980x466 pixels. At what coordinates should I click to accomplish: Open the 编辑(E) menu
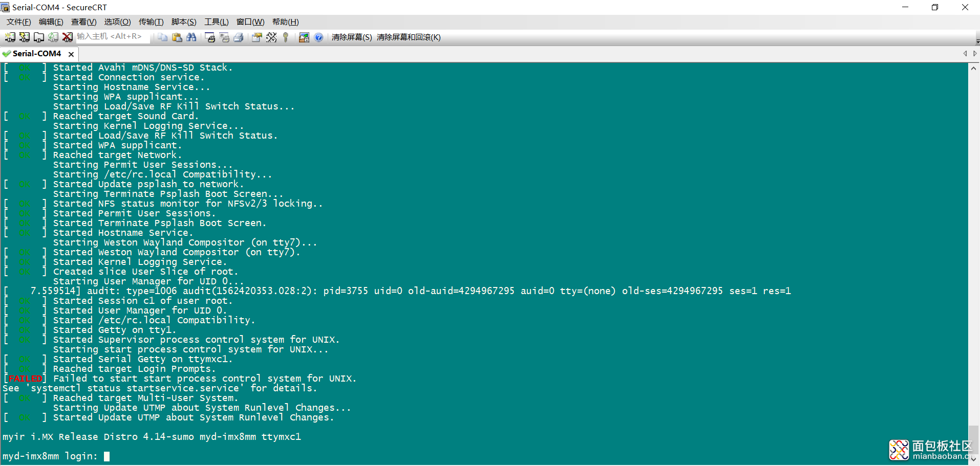pos(51,22)
